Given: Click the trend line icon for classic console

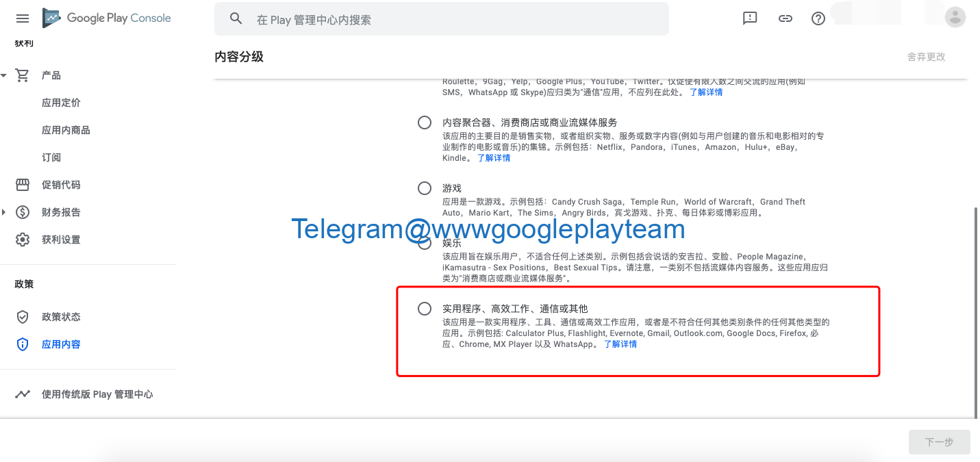Looking at the screenshot, I should (23, 394).
